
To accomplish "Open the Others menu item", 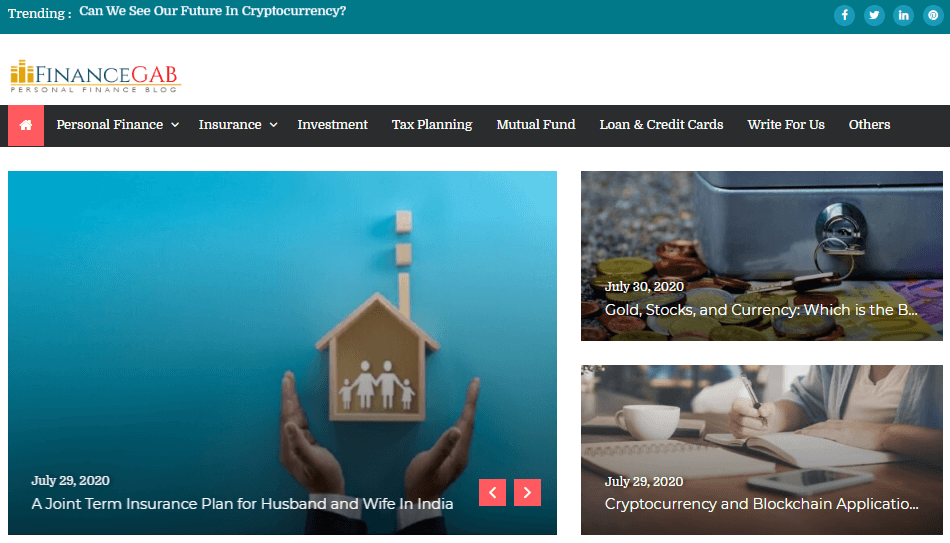I will (x=869, y=125).
